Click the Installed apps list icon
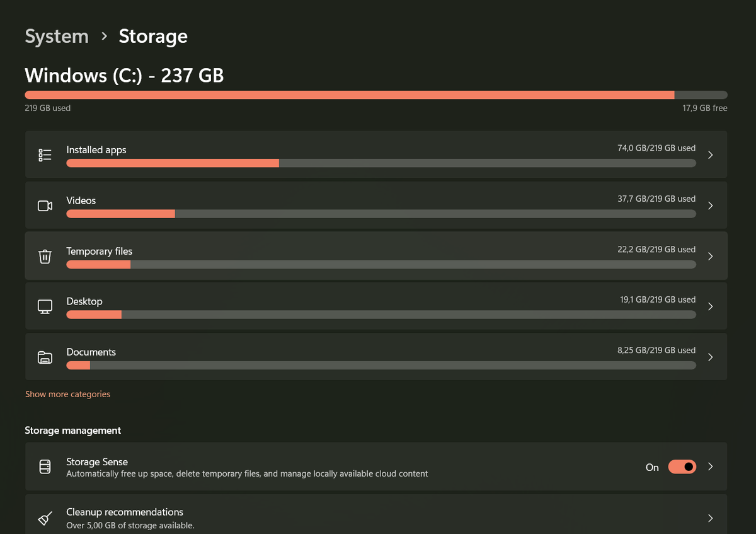Image resolution: width=756 pixels, height=534 pixels. [x=45, y=155]
